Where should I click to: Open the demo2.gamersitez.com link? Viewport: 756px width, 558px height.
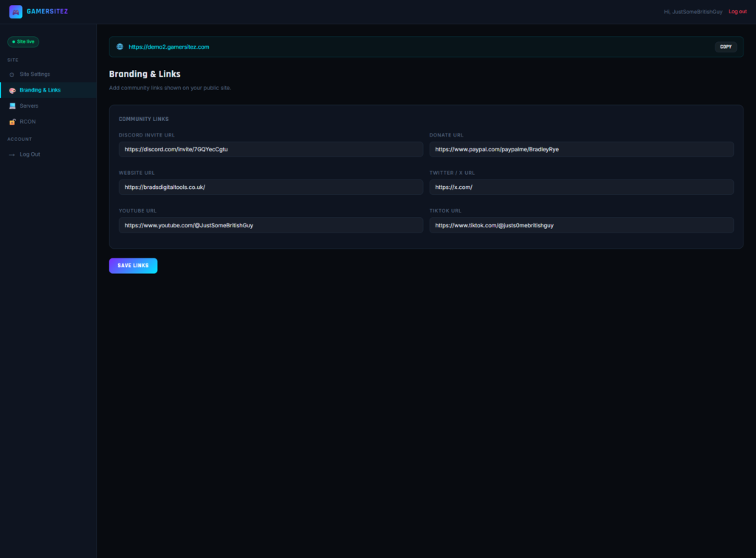(168, 46)
